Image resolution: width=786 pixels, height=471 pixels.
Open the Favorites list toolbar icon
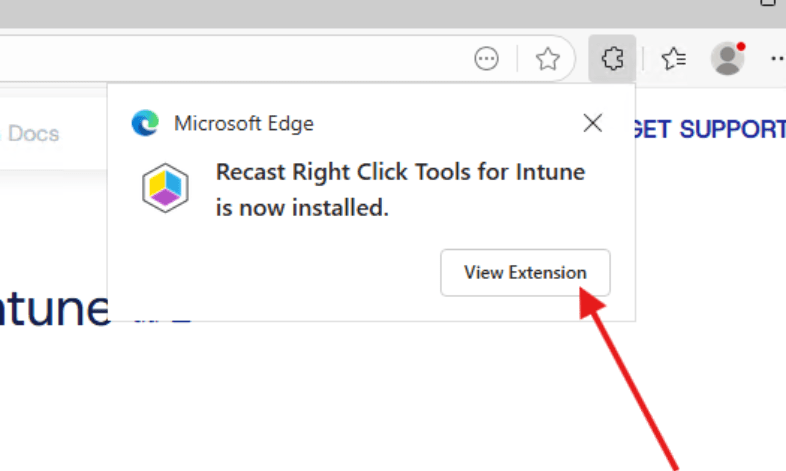click(674, 59)
